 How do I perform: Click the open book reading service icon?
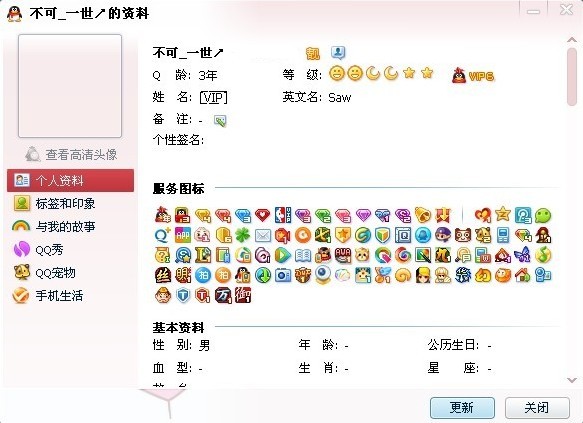303,255
